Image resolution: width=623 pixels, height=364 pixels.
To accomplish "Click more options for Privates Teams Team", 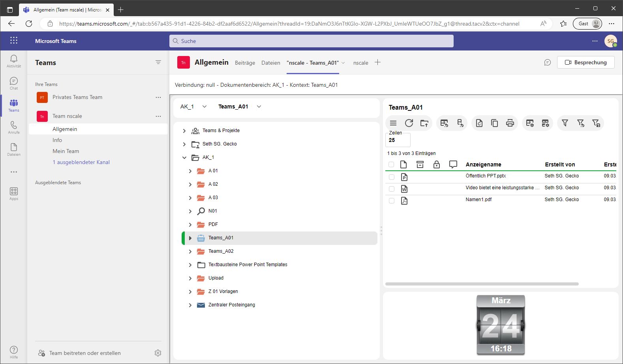I will [158, 97].
